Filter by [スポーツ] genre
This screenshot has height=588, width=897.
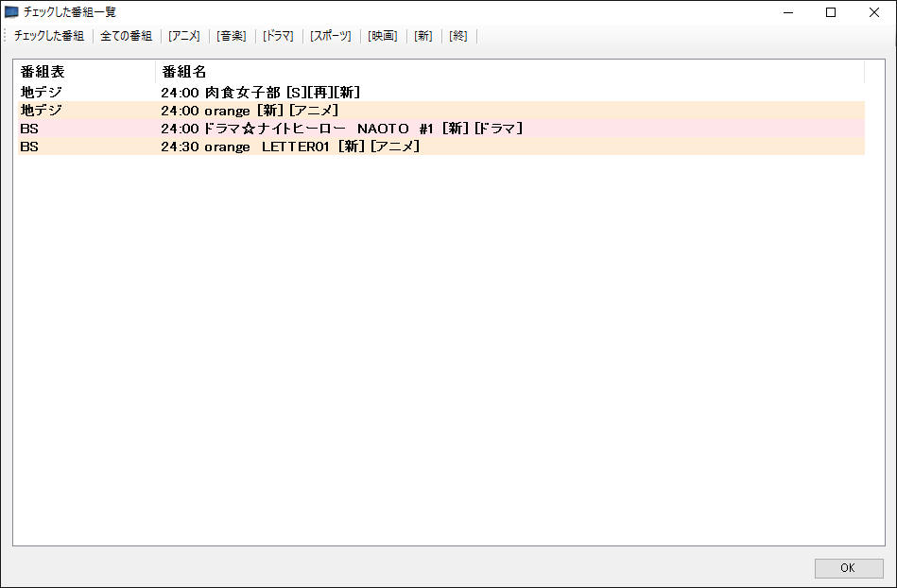[x=331, y=36]
